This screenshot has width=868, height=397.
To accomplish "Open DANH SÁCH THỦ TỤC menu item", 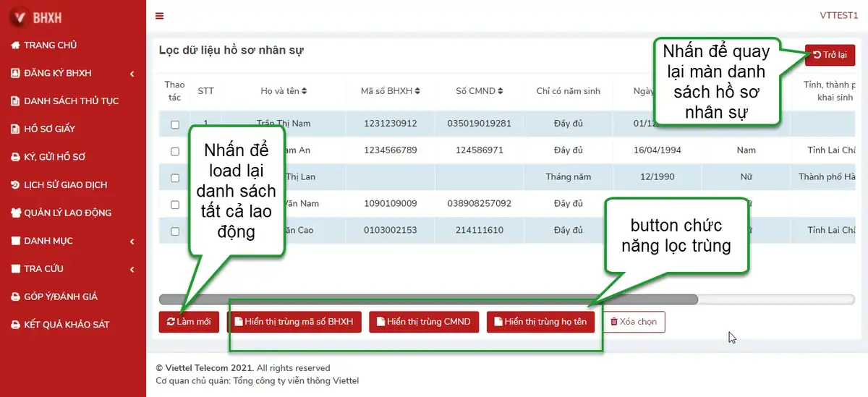I will [x=71, y=101].
